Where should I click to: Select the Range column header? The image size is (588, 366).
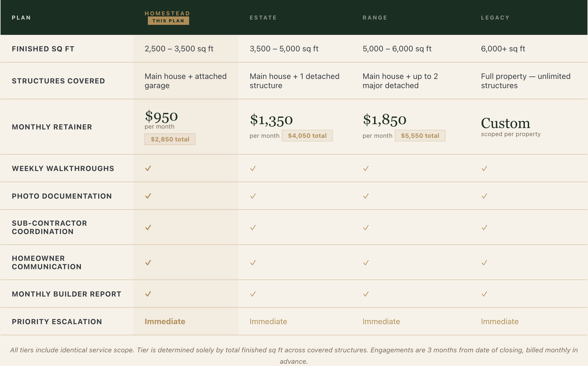tap(375, 18)
